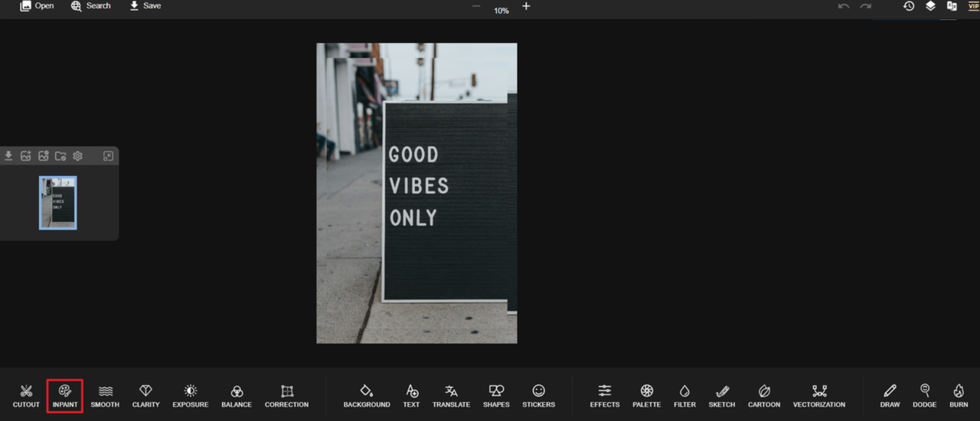Open the history panel clock icon
Screen dimensions: 980x421
(x=909, y=6)
